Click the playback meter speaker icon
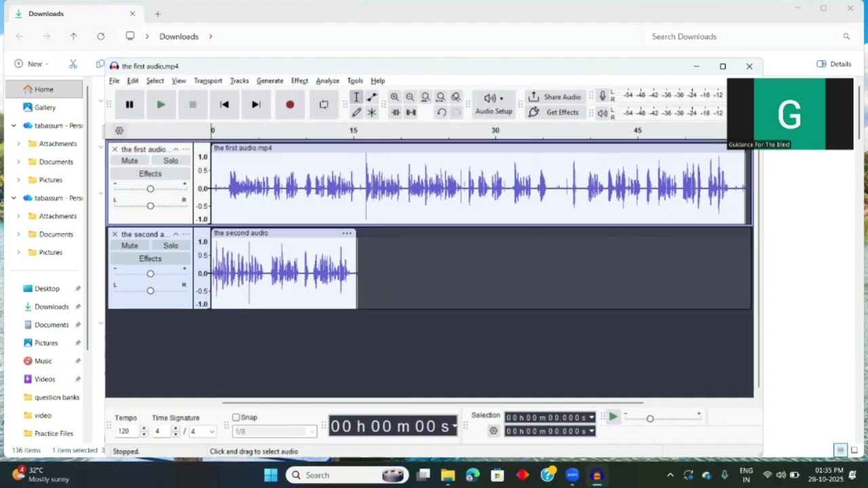Screen dimensions: 868x488 (x=602, y=113)
